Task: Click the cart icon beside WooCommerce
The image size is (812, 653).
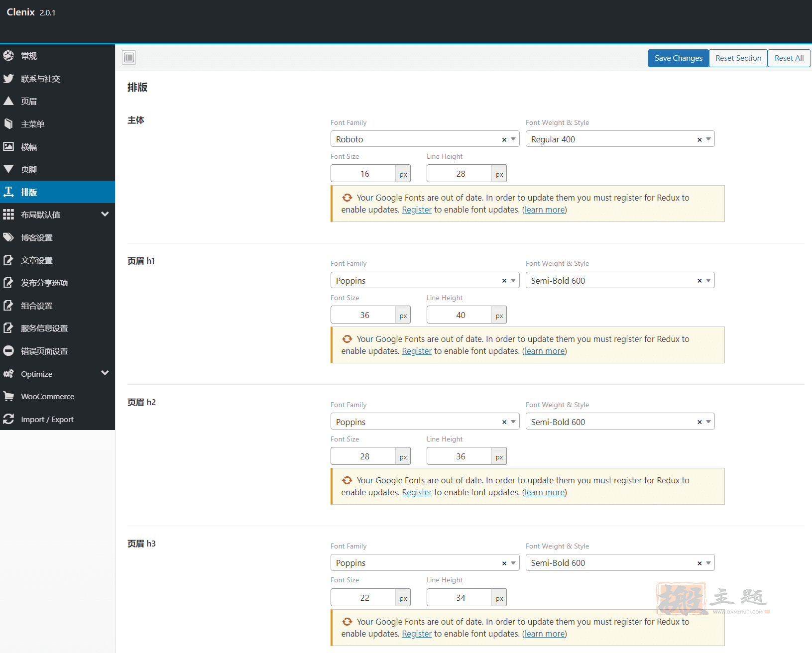Action: coord(8,396)
